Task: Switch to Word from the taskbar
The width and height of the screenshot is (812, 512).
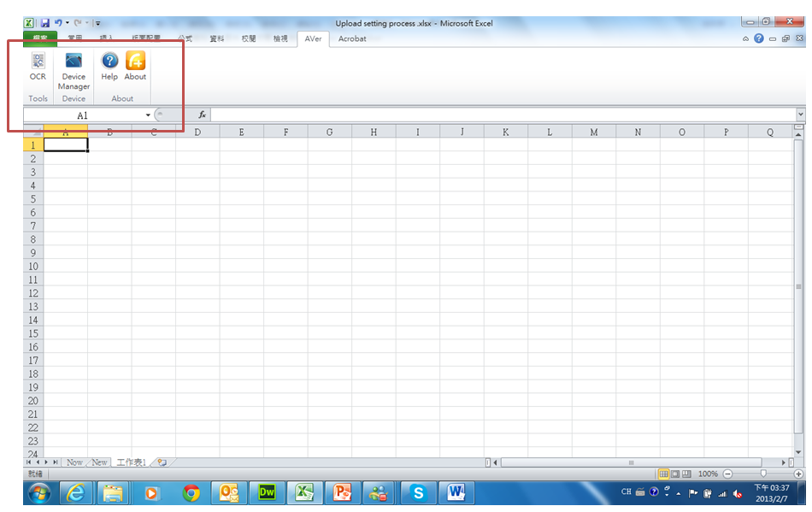Action: pyautogui.click(x=456, y=492)
